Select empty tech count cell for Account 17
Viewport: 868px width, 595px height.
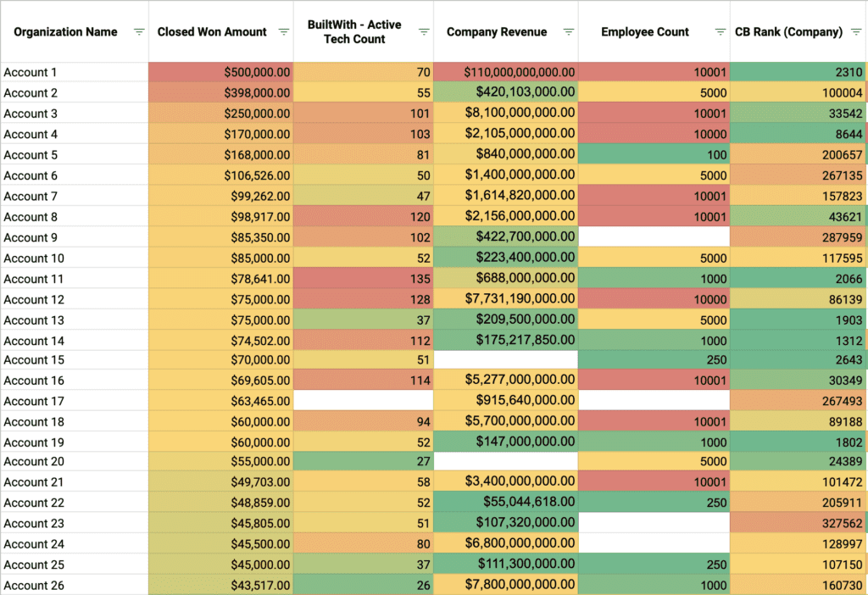pyautogui.click(x=363, y=401)
